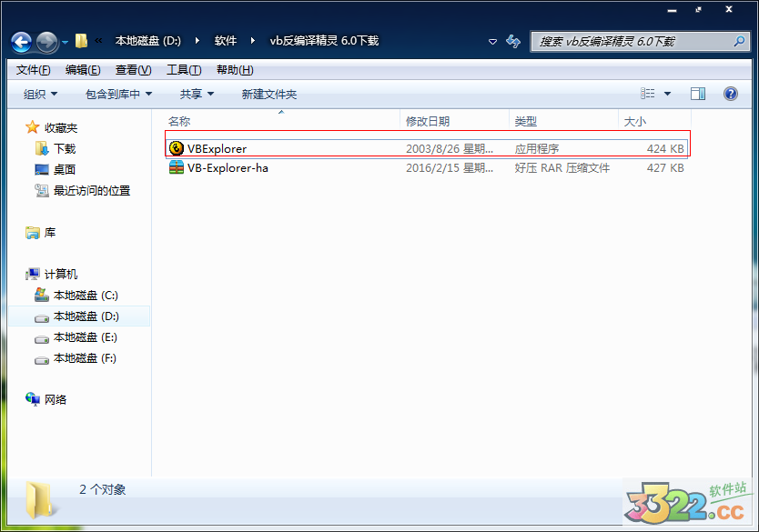The image size is (759, 532).
Task: Open the 组织 dropdown
Action: (x=40, y=95)
